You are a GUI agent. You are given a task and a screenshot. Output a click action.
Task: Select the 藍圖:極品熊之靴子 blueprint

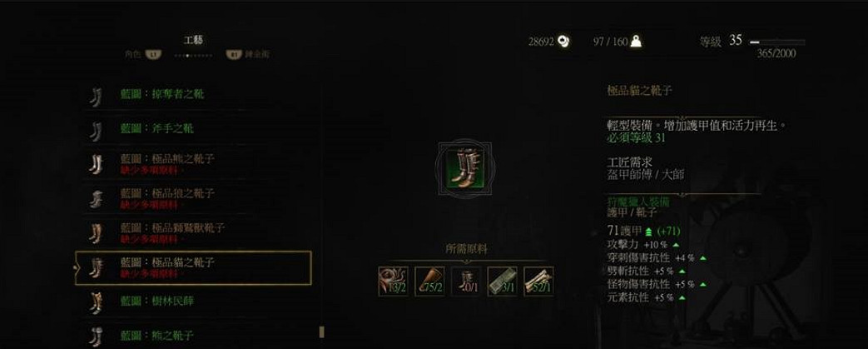(194, 163)
